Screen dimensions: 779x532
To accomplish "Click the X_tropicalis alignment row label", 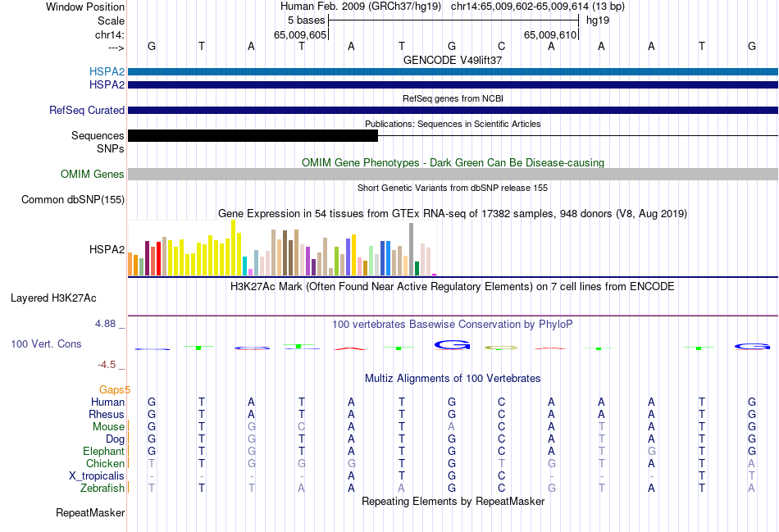I will 97,476.
